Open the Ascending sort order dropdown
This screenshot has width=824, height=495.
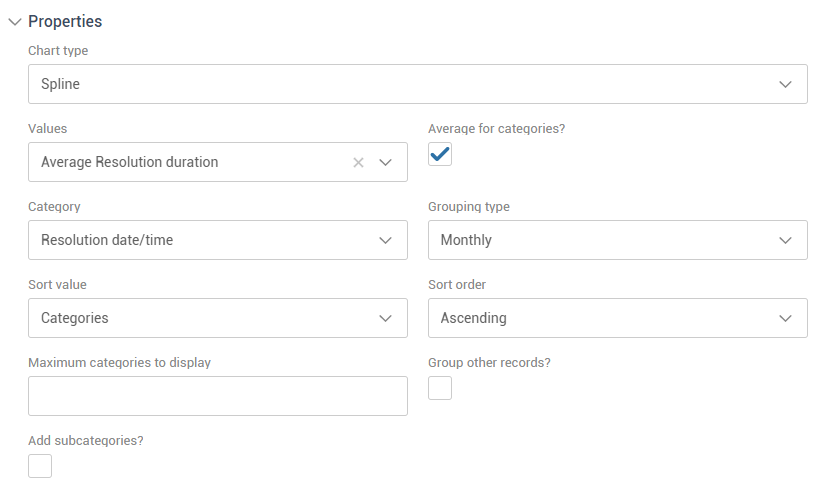tap(600, 318)
